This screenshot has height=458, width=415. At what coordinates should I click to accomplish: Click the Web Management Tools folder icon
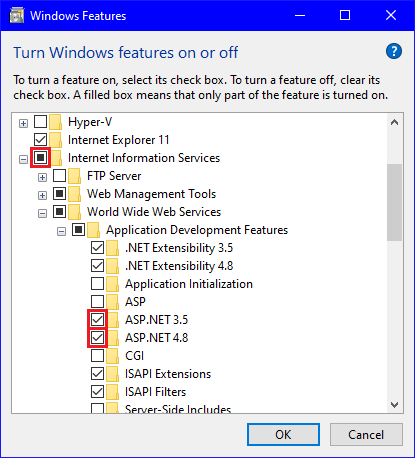click(75, 194)
